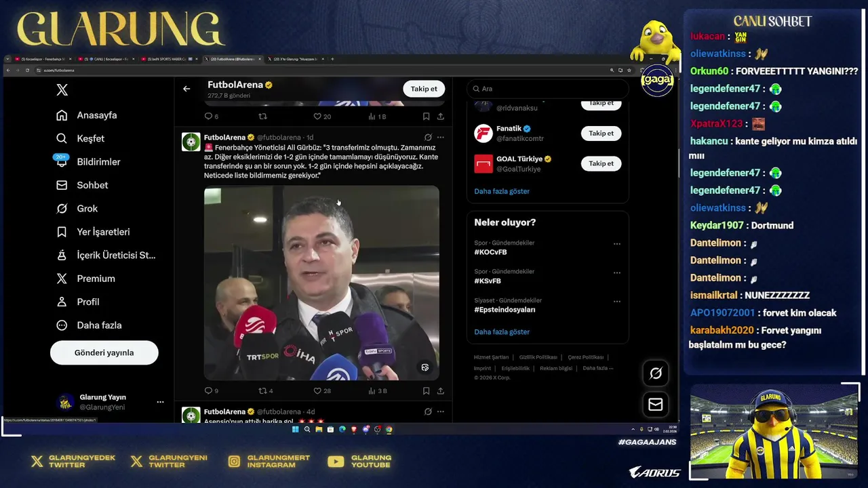The height and width of the screenshot is (488, 868).
Task: Repost the Ali Gürbüz post
Action: tap(265, 390)
